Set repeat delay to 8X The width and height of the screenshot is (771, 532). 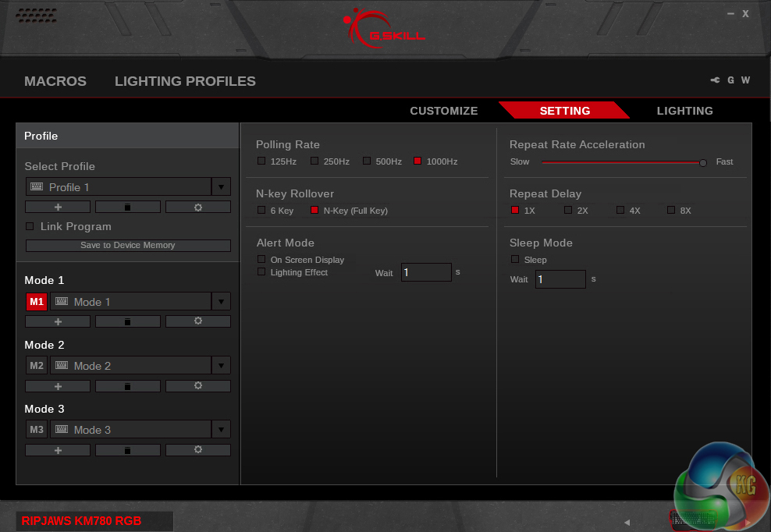coord(671,210)
